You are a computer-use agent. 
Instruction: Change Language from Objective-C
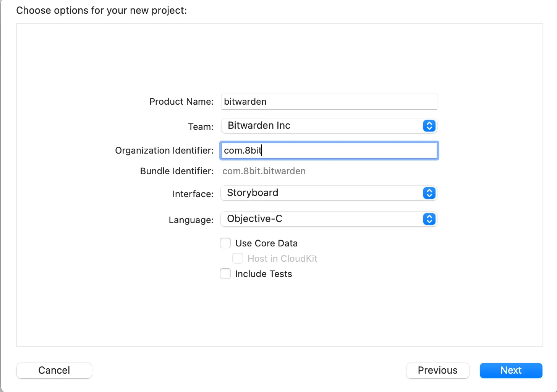click(329, 219)
